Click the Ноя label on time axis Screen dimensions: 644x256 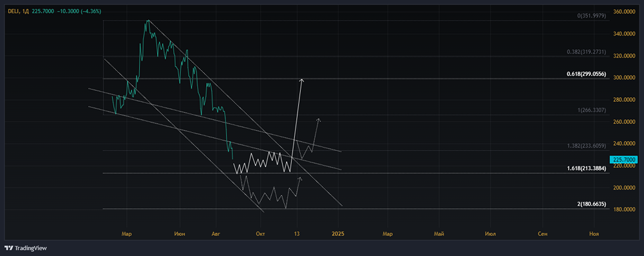coord(594,234)
